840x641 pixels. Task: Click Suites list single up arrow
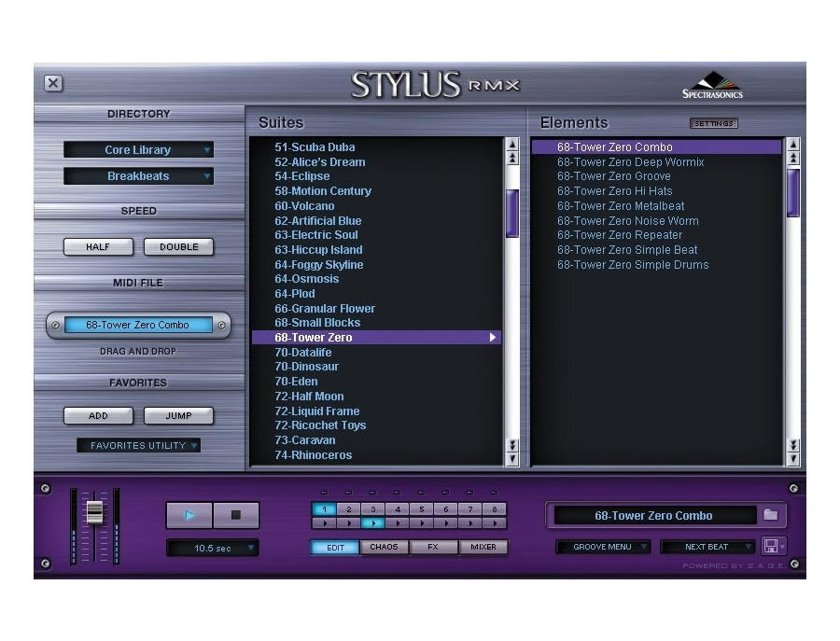(512, 144)
